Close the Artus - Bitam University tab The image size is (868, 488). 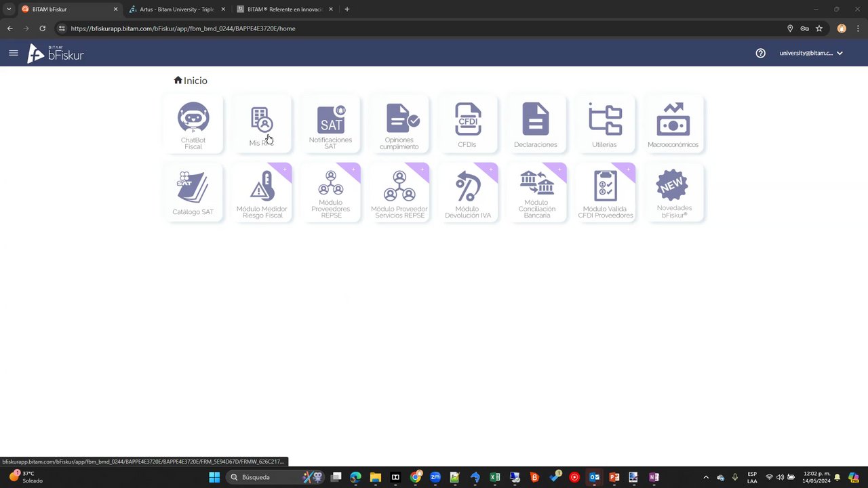coord(222,9)
